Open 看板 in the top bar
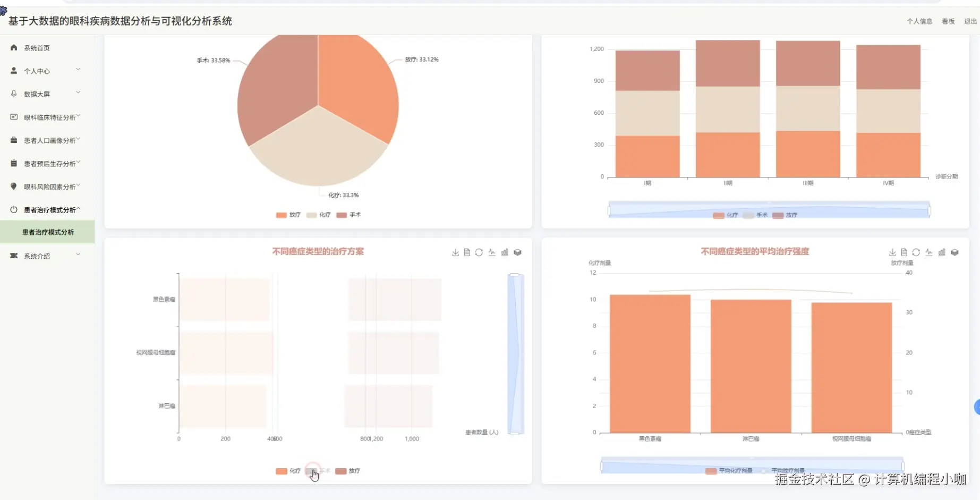This screenshot has width=980, height=500. click(x=948, y=21)
